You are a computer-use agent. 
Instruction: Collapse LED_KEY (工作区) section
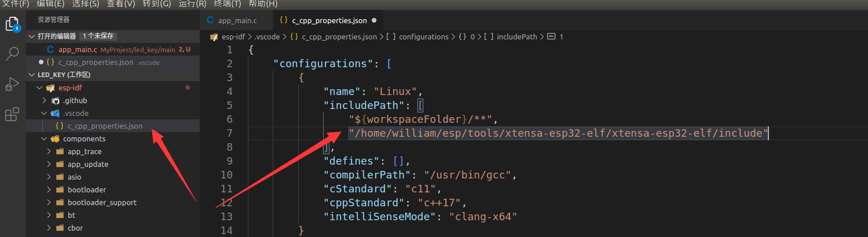pyautogui.click(x=32, y=75)
